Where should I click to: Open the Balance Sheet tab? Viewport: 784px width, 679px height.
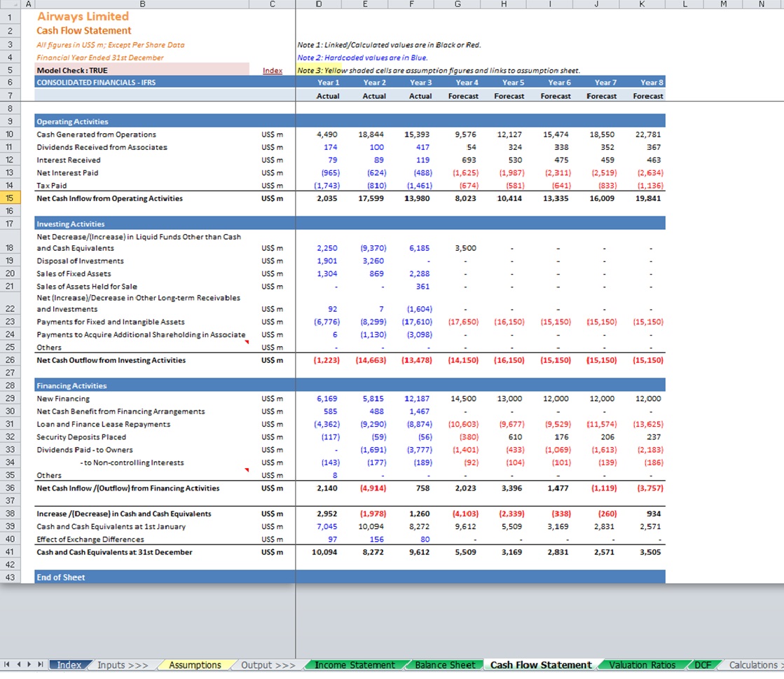[x=445, y=665]
